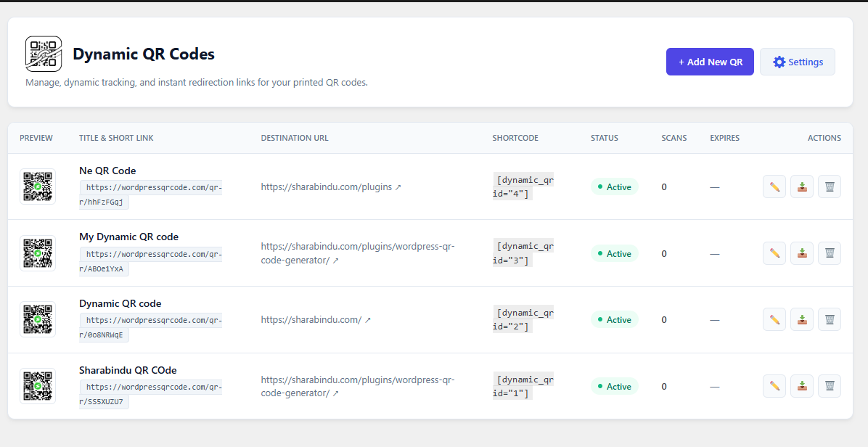Click the Expires column header
The width and height of the screenshot is (868, 447).
tap(724, 138)
